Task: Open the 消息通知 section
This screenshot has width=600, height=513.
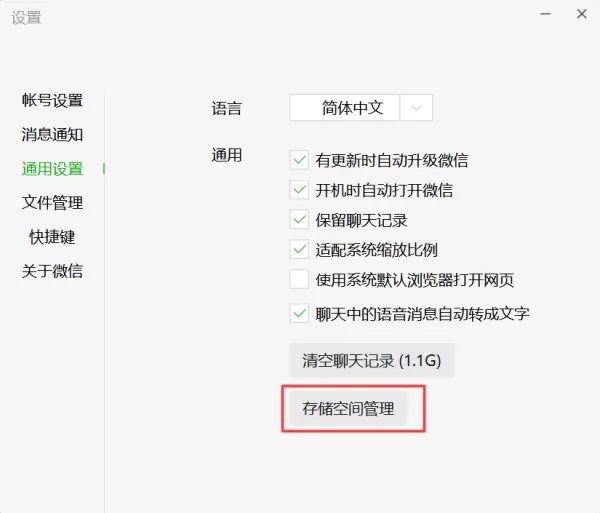Action: (52, 135)
